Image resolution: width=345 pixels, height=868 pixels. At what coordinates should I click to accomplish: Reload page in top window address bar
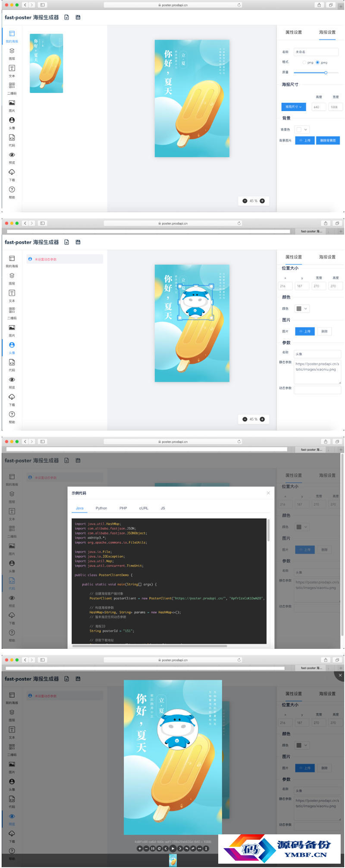click(x=239, y=5)
